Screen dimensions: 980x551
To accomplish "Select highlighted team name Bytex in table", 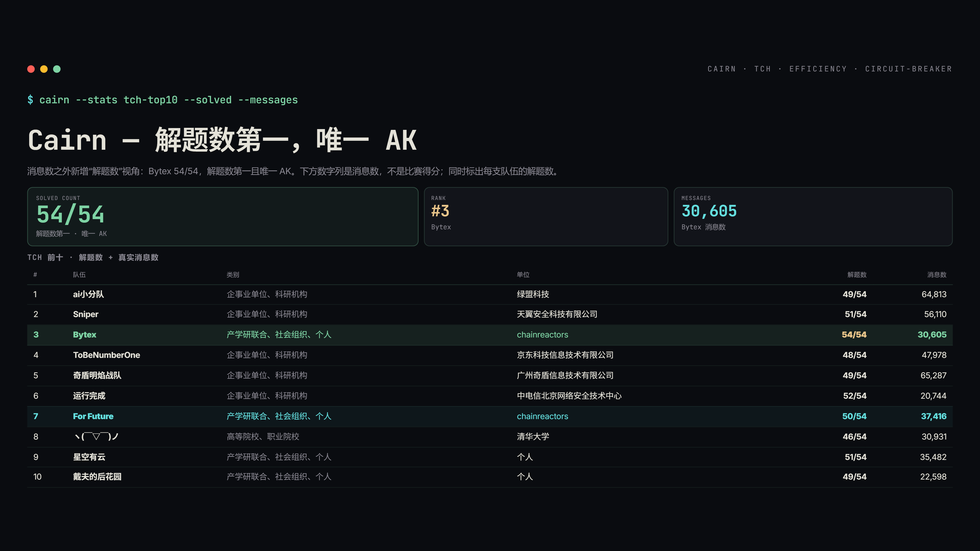I will (84, 335).
